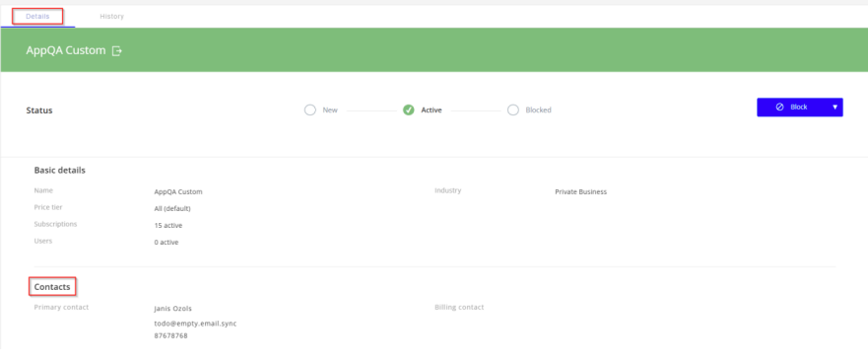Expand the Block button dropdown arrow
This screenshot has width=868, height=364.
[835, 107]
